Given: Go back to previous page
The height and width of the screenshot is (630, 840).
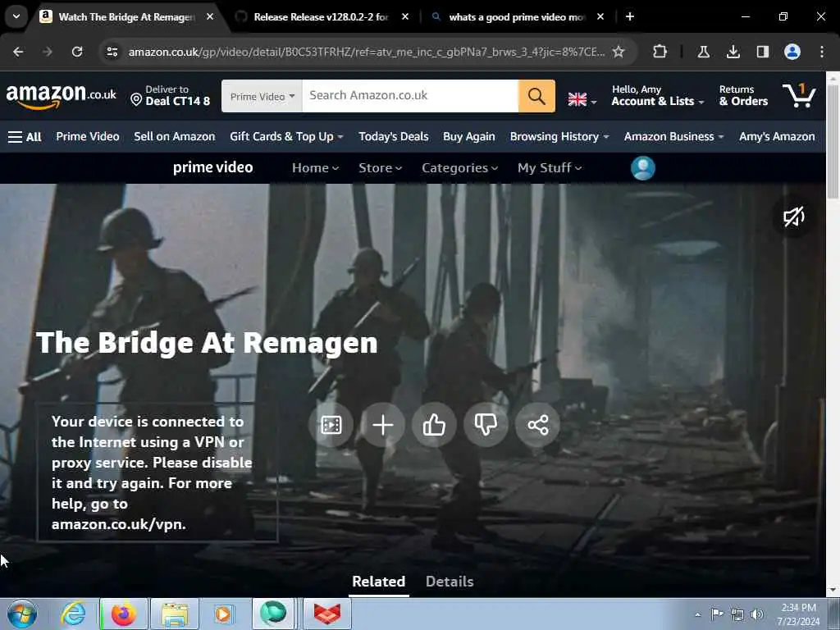Looking at the screenshot, I should (18, 52).
